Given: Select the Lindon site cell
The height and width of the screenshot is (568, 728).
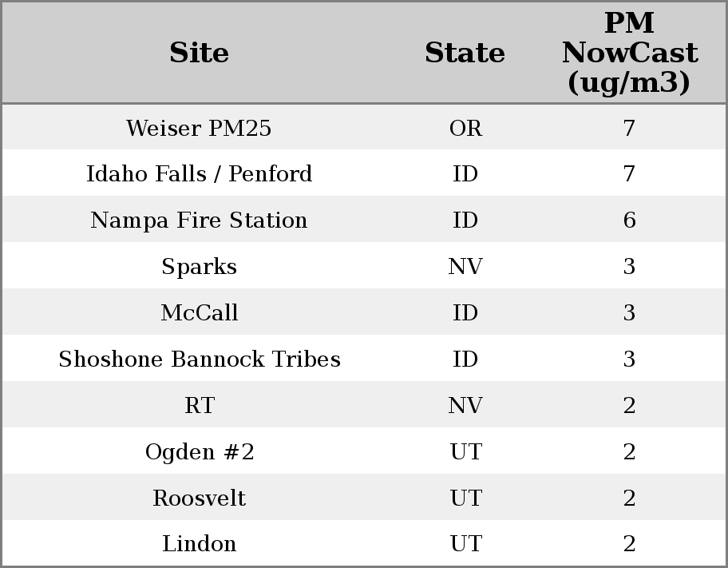Looking at the screenshot, I should (199, 544).
